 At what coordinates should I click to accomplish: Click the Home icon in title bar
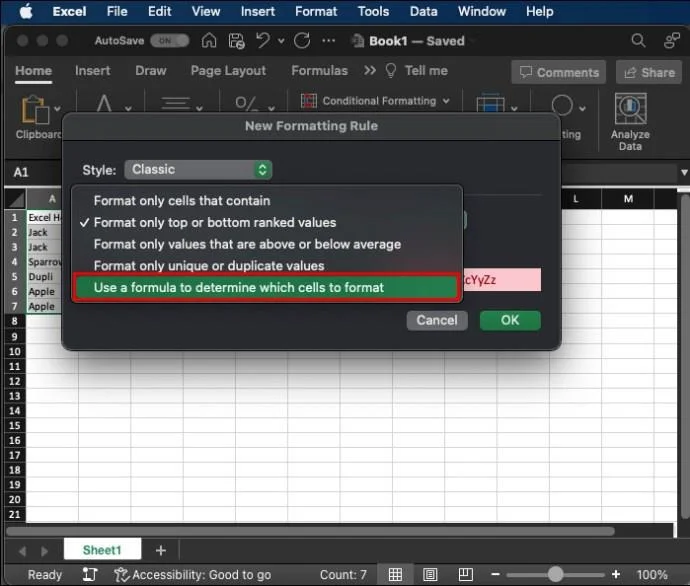[x=209, y=41]
